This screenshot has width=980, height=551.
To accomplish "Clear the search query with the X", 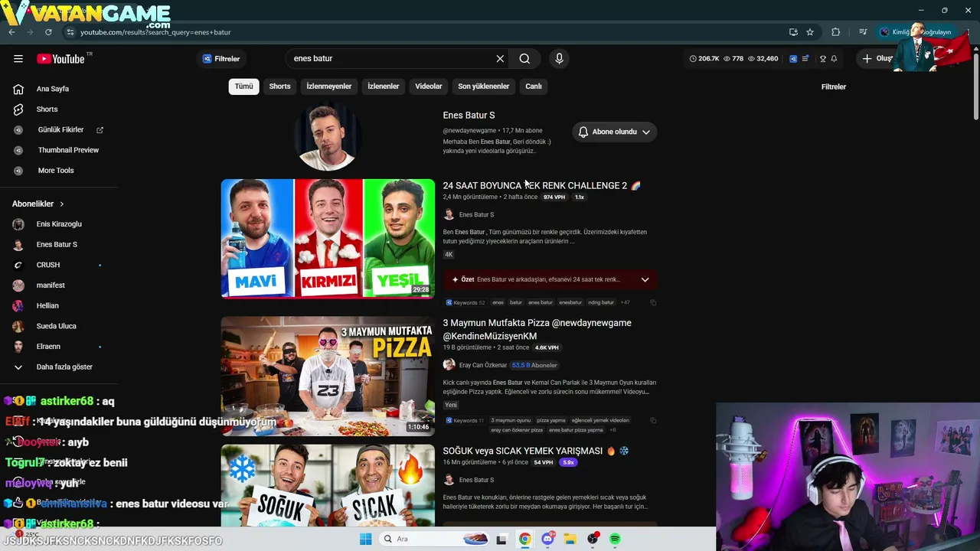I will tap(500, 59).
